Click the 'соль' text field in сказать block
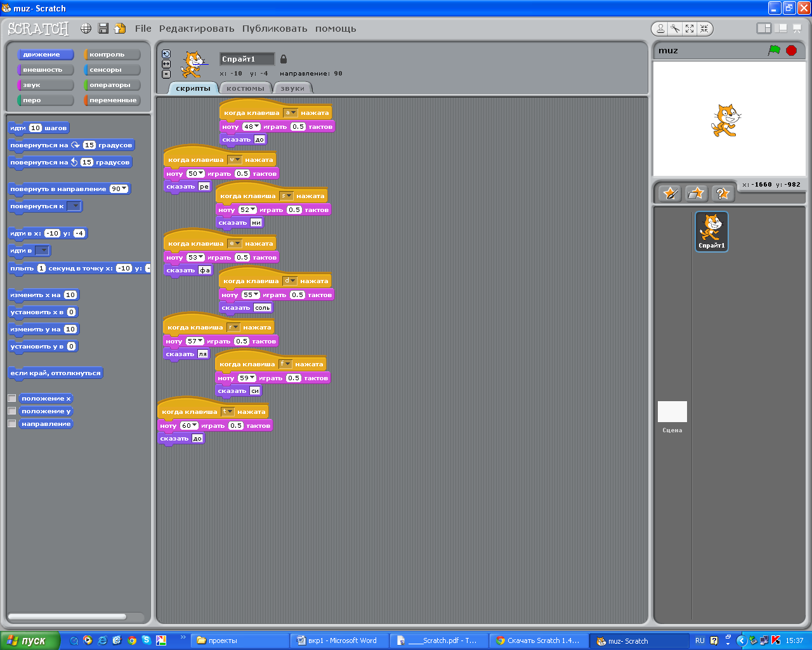The width and height of the screenshot is (812, 650). click(263, 308)
